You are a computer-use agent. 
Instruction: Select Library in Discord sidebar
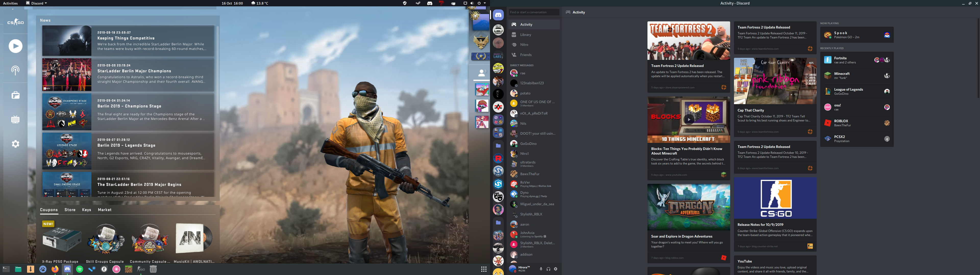[x=525, y=35]
